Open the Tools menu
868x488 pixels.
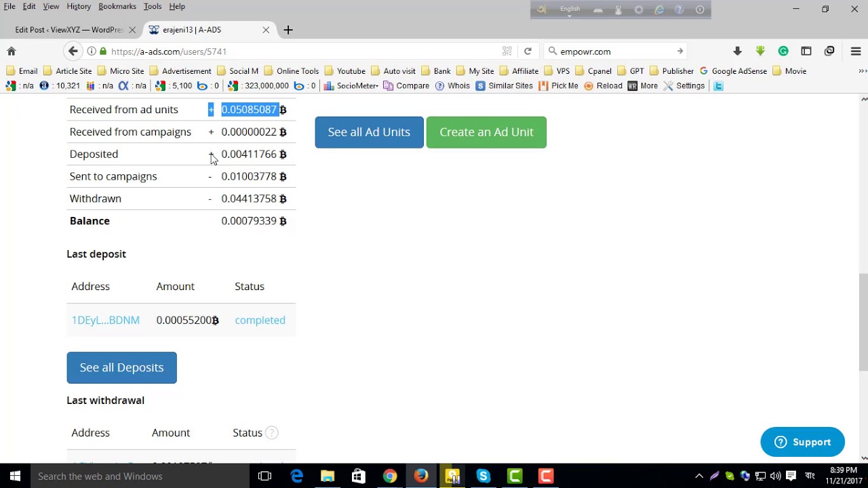click(153, 6)
